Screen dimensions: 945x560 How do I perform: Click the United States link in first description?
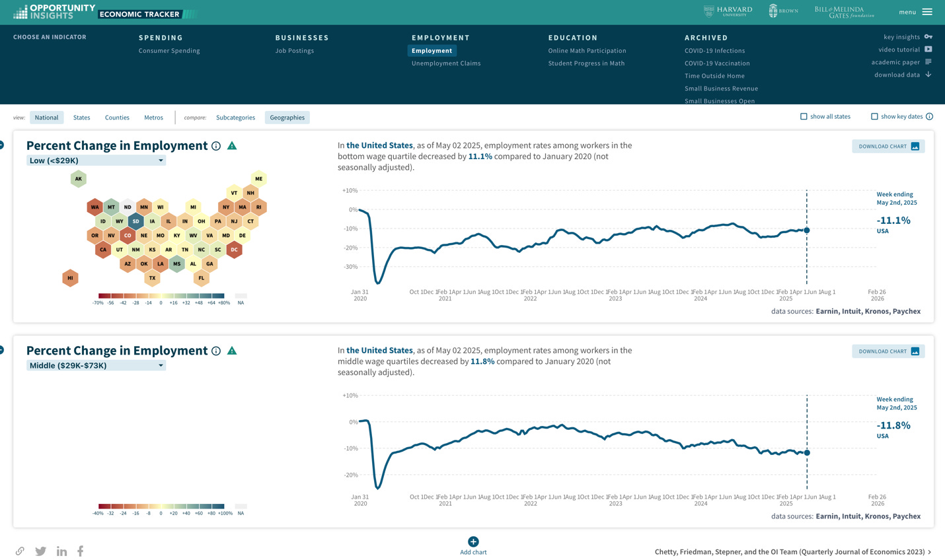point(379,145)
